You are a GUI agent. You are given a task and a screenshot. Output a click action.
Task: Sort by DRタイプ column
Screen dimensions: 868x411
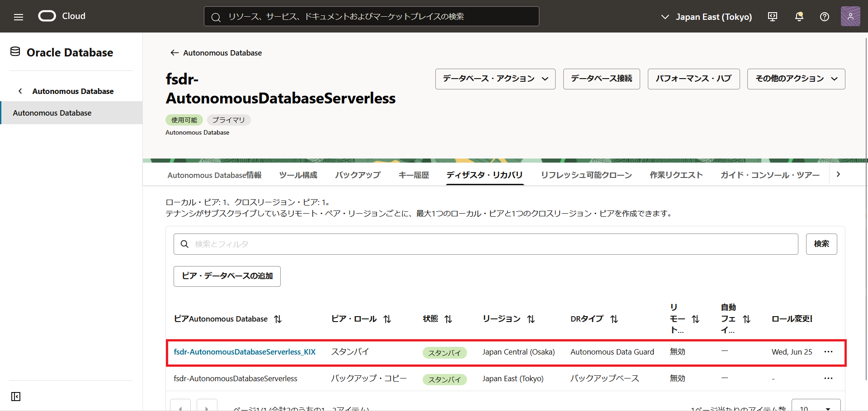coord(614,319)
